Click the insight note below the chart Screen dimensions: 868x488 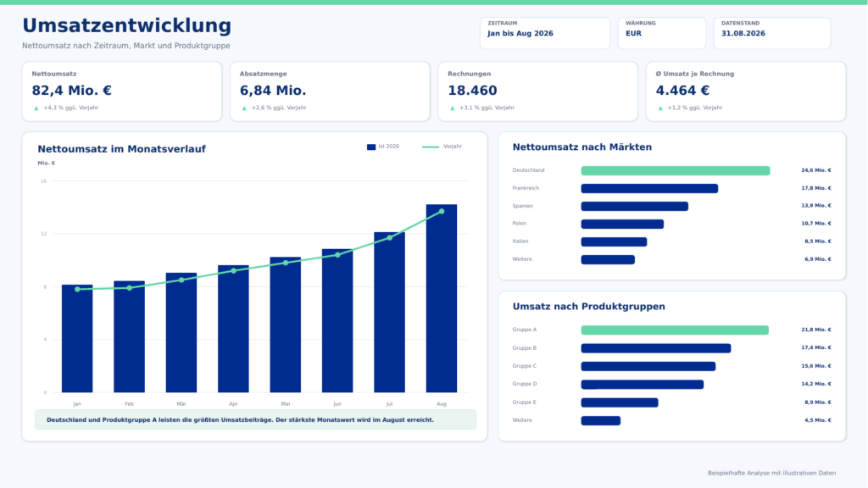click(x=255, y=420)
